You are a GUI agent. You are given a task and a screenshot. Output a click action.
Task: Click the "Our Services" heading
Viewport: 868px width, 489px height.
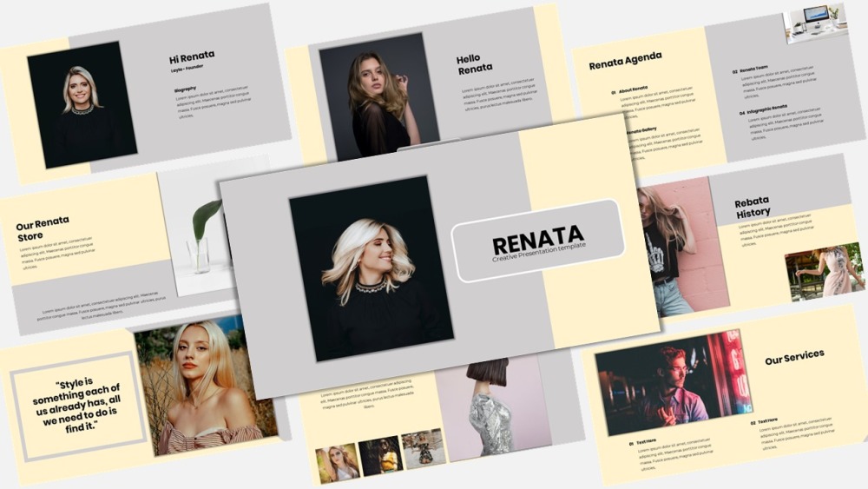794,357
